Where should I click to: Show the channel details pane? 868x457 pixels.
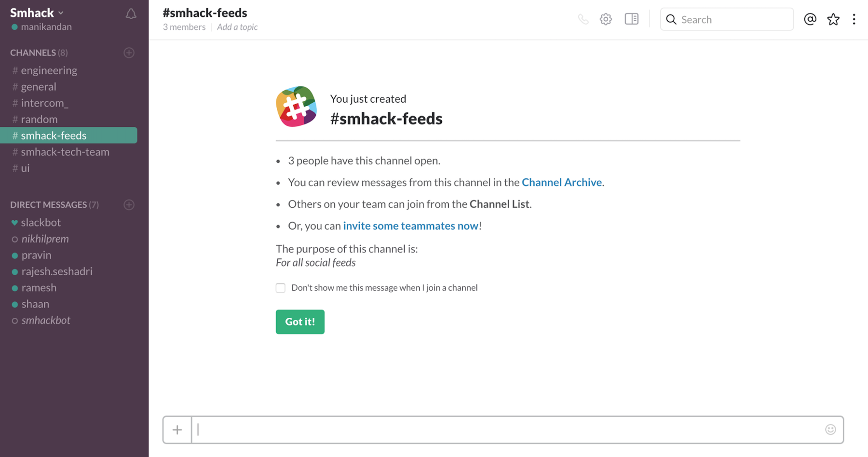pyautogui.click(x=631, y=19)
